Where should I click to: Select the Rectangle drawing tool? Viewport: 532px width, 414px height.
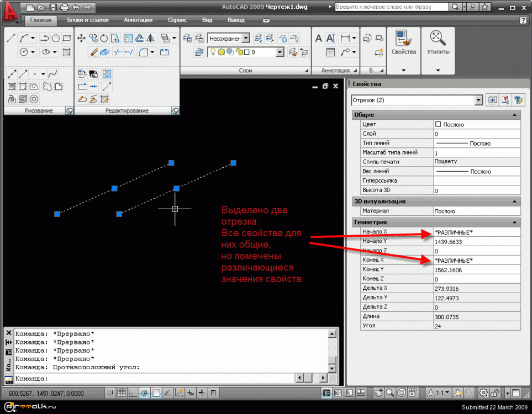coord(67,38)
